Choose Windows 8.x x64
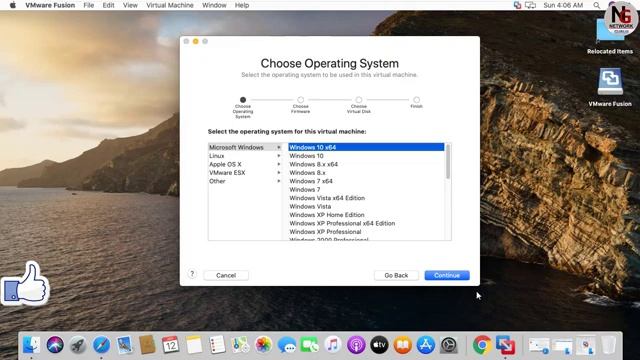This screenshot has width=640, height=360. click(366, 164)
